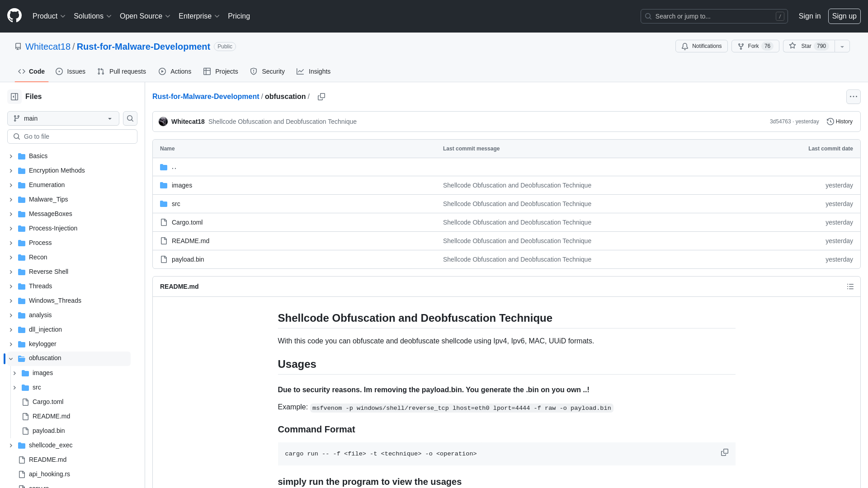Image resolution: width=868 pixels, height=488 pixels.
Task: Select the Malware_Tips folder
Action: coord(48,199)
